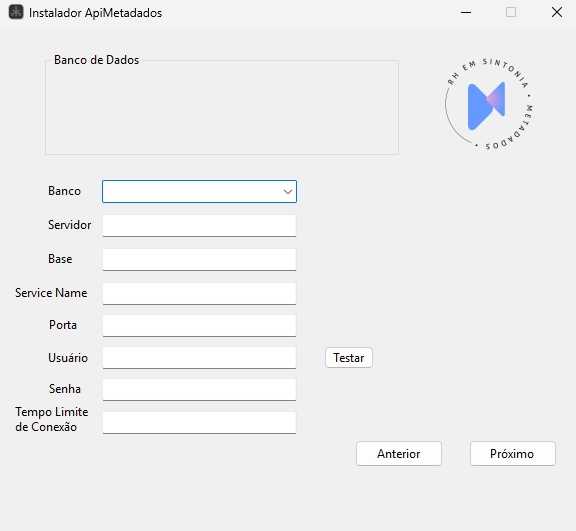This screenshot has height=531, width=576.
Task: Click the Instalador ApiMetadados title text
Action: click(96, 13)
